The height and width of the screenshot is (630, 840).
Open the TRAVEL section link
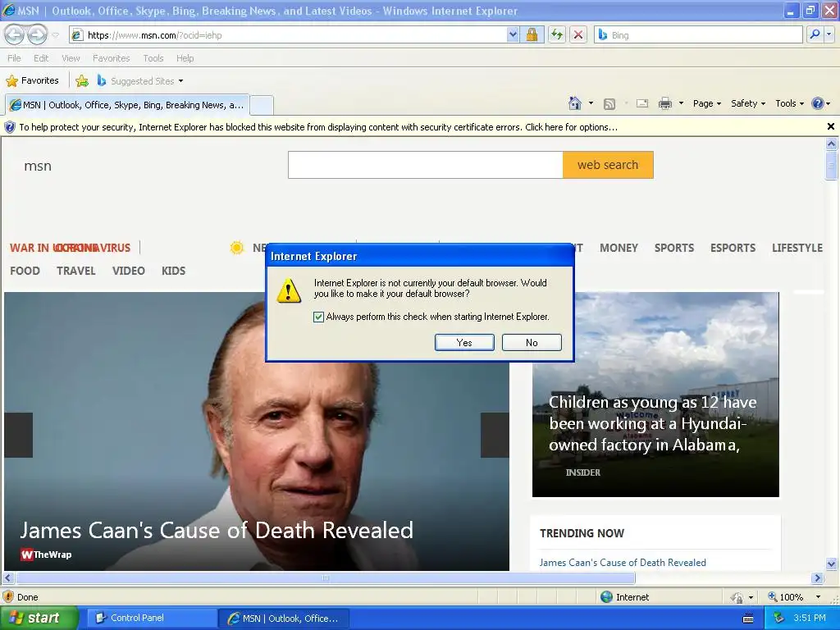(x=76, y=271)
